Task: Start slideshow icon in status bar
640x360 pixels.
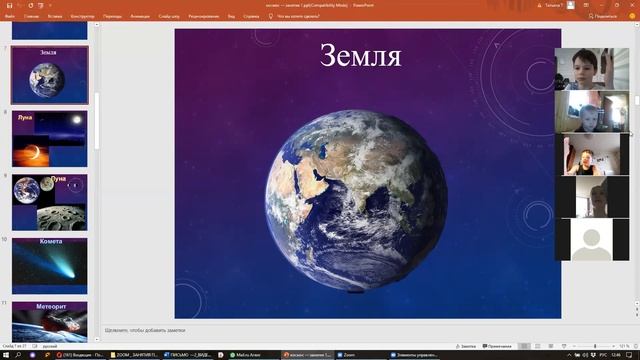Action: 564,346
